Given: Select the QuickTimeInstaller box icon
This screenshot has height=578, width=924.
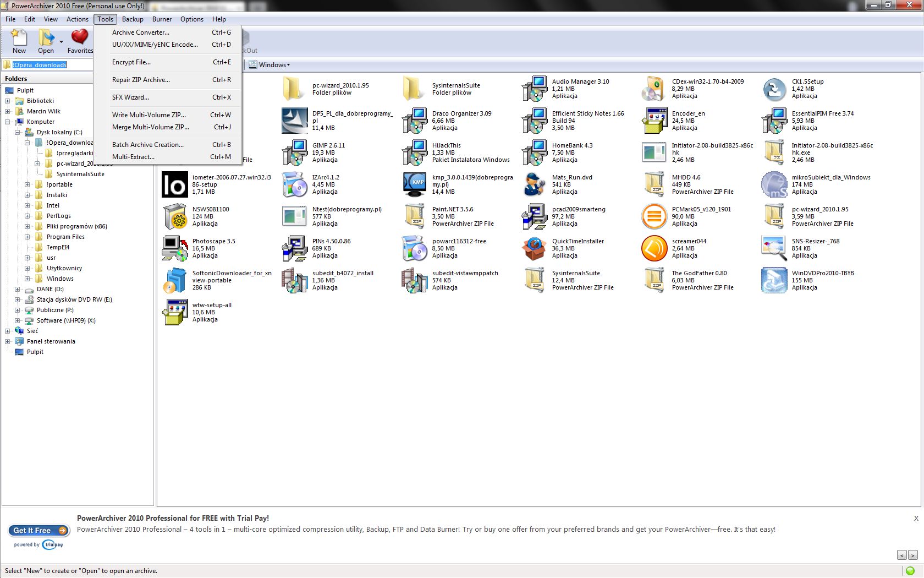Looking at the screenshot, I should 535,248.
